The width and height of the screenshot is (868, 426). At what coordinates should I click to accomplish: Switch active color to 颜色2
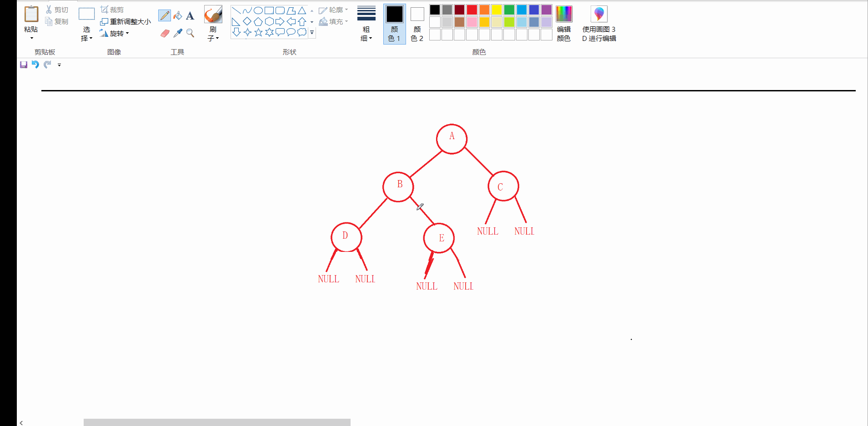416,24
